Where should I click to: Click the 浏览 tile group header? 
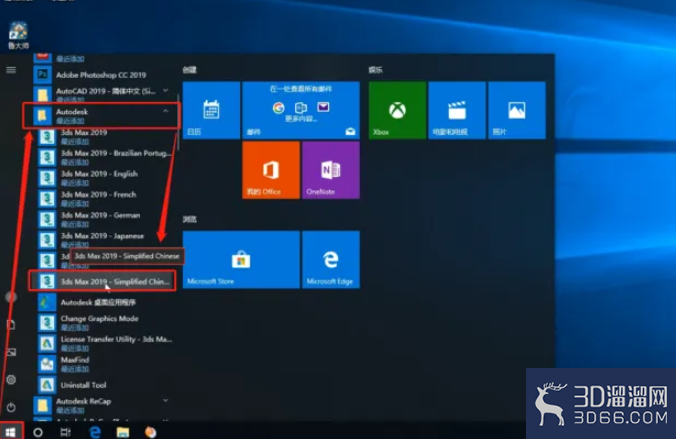point(190,220)
